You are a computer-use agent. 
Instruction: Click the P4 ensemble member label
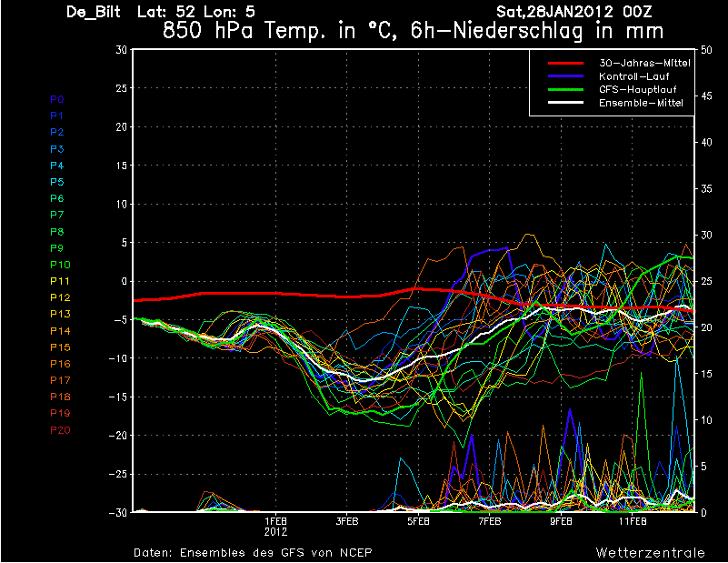[57, 166]
